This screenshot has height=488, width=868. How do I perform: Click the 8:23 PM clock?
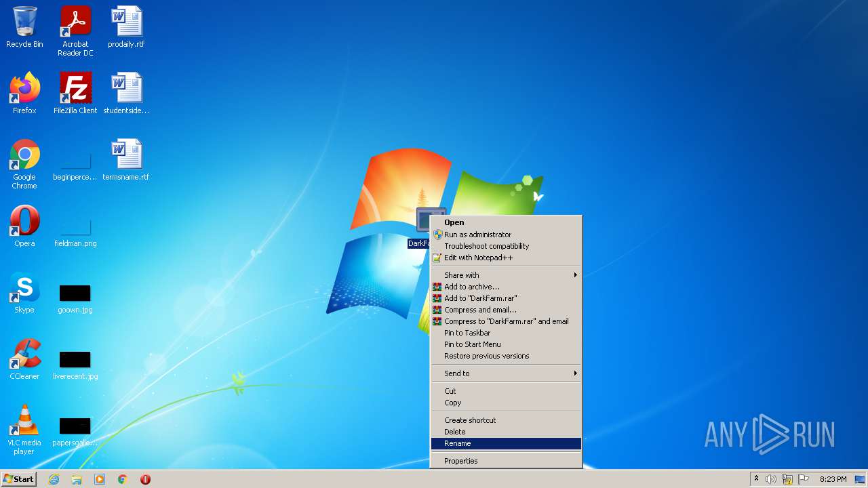pyautogui.click(x=833, y=479)
